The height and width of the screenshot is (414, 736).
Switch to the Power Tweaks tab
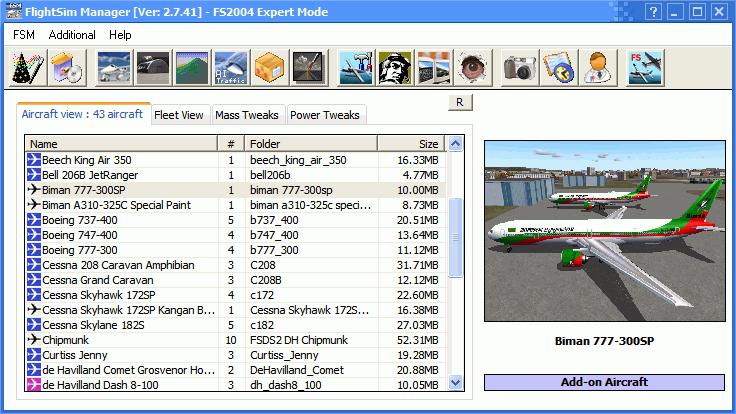pyautogui.click(x=325, y=115)
